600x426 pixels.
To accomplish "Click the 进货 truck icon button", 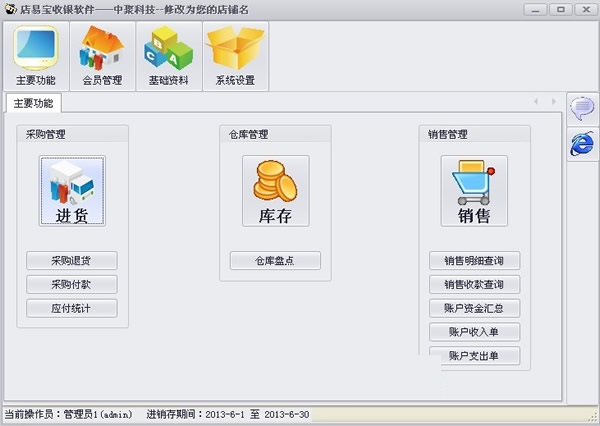I will [72, 191].
